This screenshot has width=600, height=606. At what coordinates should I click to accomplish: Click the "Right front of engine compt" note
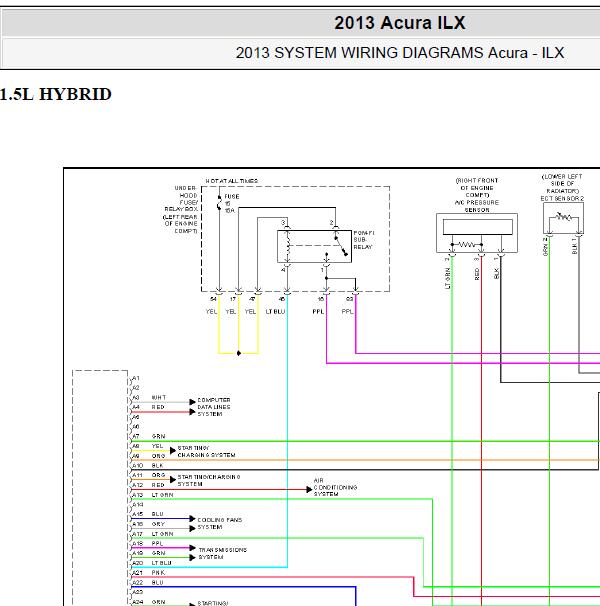477,188
